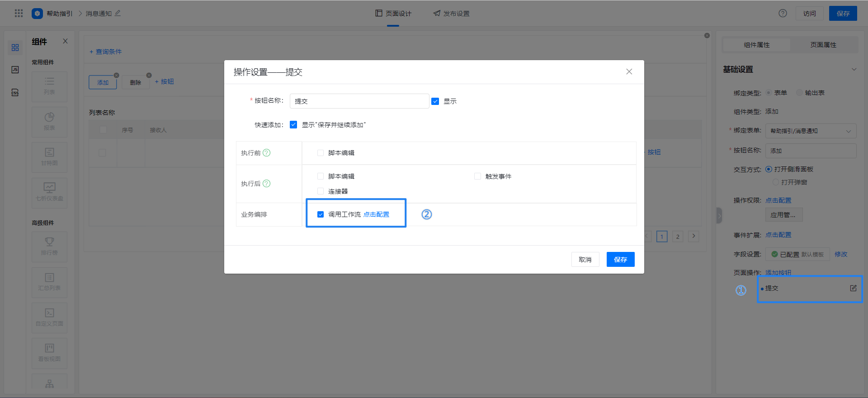Image resolution: width=868 pixels, height=398 pixels.
Task: Choose the 甘特图 Gantt chart component
Action: click(x=49, y=157)
